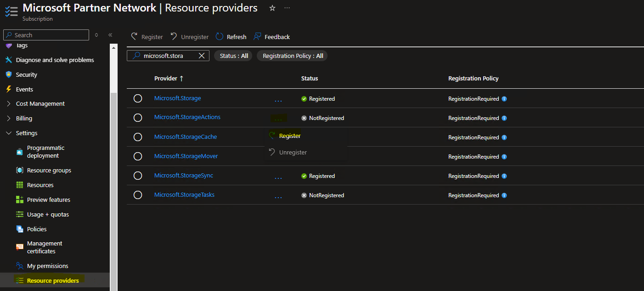Collapse the sidebar with double chevron icon
This screenshot has width=644, height=291.
click(110, 35)
